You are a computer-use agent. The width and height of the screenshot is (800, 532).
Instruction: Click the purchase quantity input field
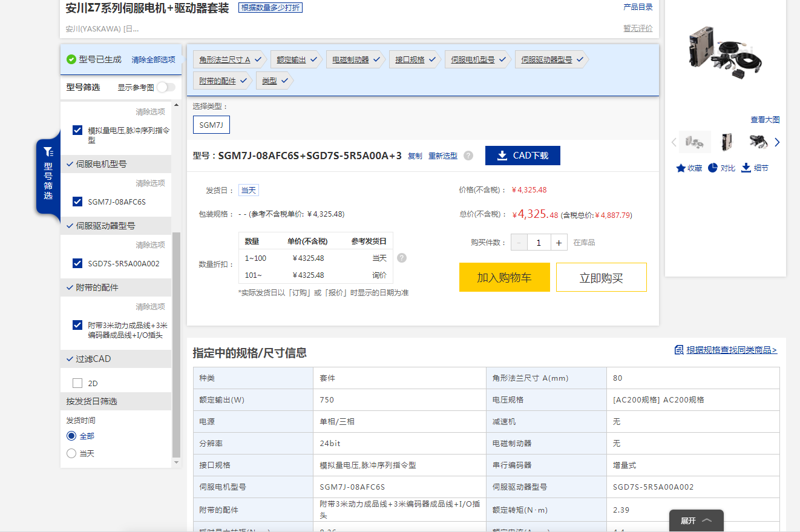[x=539, y=242]
